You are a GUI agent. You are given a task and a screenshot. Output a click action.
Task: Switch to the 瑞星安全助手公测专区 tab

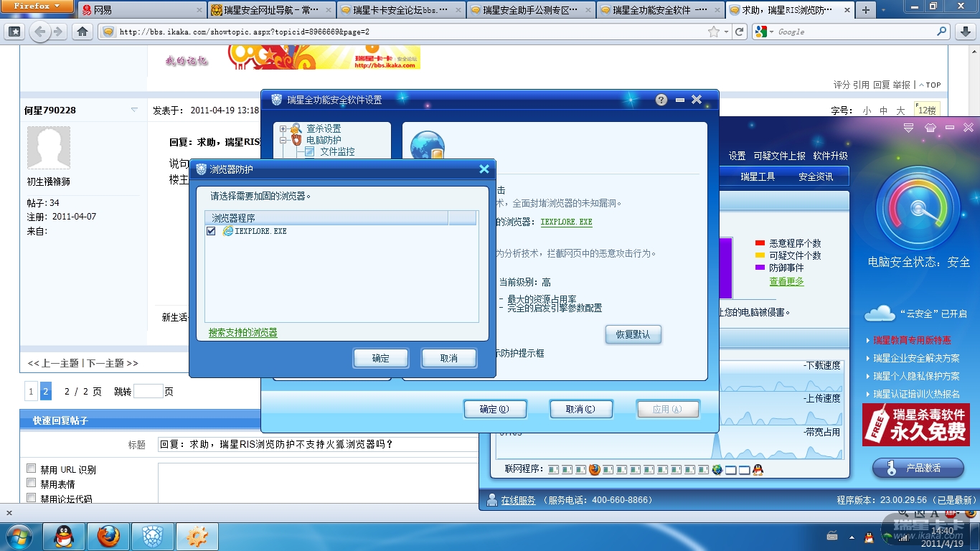pos(531,10)
